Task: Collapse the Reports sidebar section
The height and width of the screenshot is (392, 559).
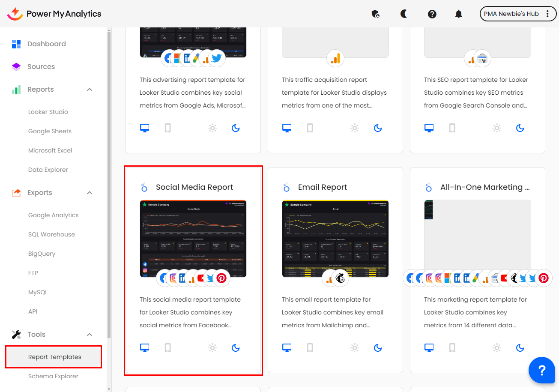Action: [x=90, y=90]
